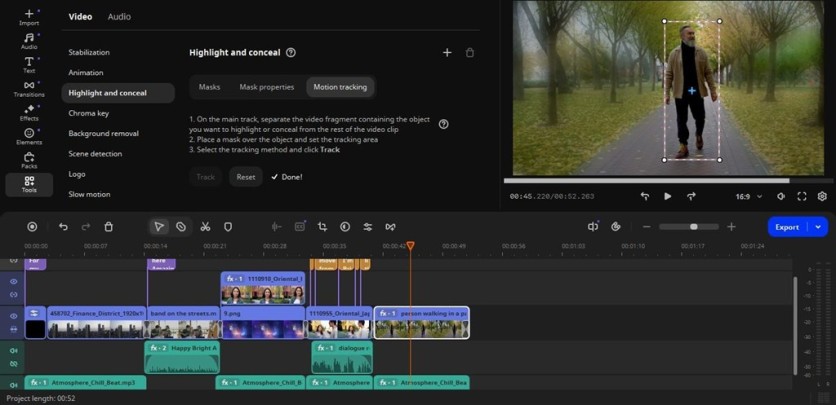Click the record button in timeline toolbar
The height and width of the screenshot is (405, 836).
[32, 227]
